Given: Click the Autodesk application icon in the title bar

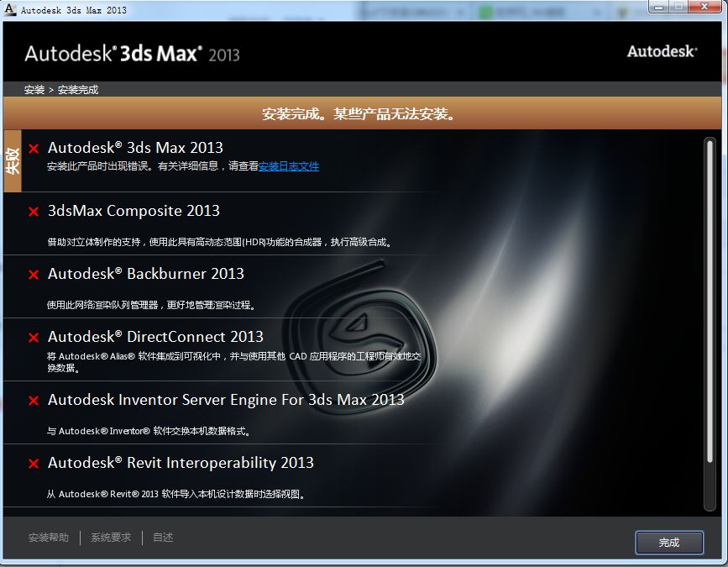Looking at the screenshot, I should coord(10,9).
